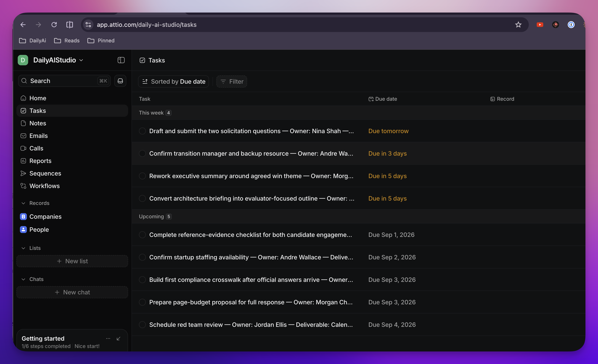The width and height of the screenshot is (598, 364).
Task: Open the browser split view icon
Action: 70,25
